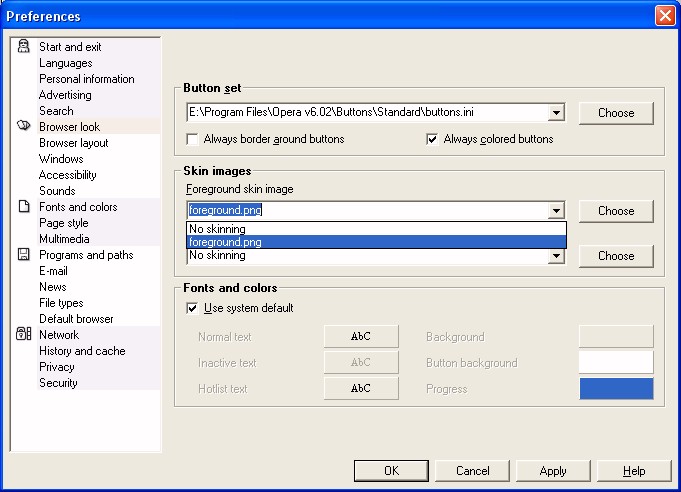Go to Privacy settings in sidebar
Viewport: 681px width, 492px height.
pos(56,367)
